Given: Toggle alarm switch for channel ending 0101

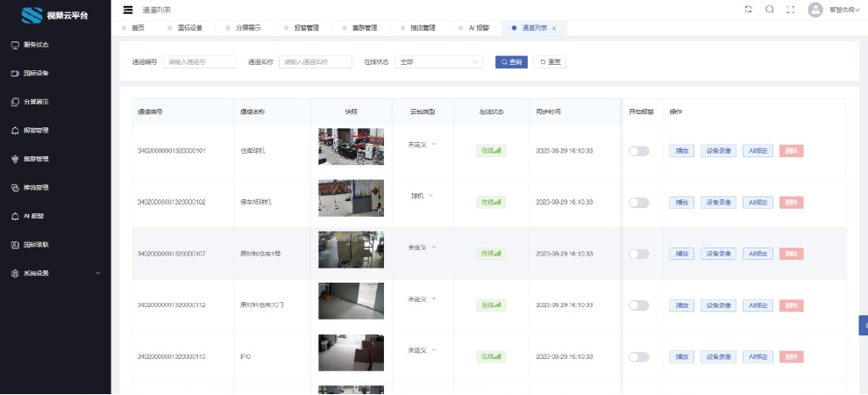Looking at the screenshot, I should (638, 151).
